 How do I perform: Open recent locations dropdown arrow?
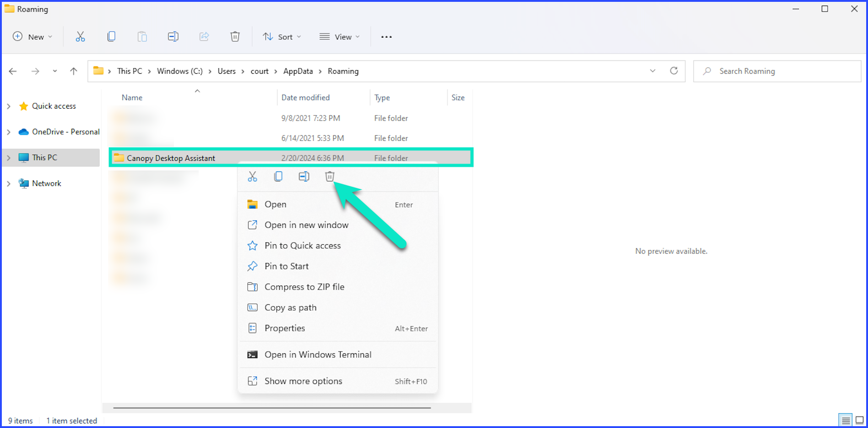[x=55, y=71]
